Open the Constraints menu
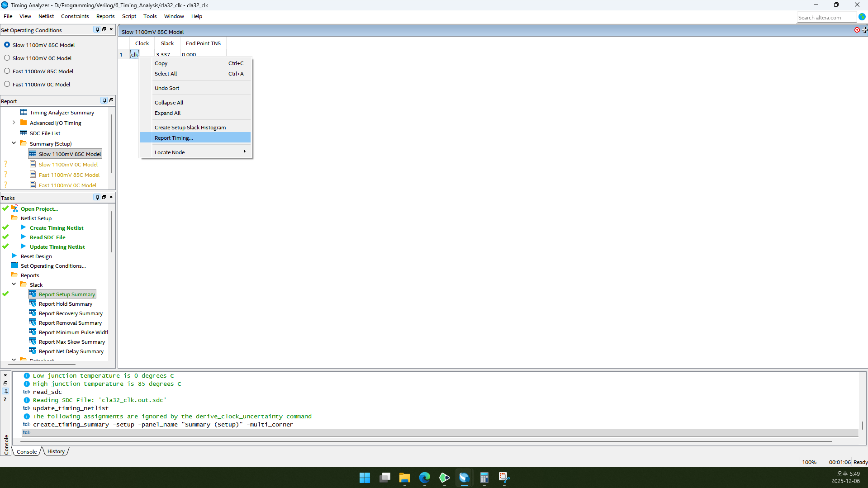This screenshot has height=488, width=868. click(75, 16)
